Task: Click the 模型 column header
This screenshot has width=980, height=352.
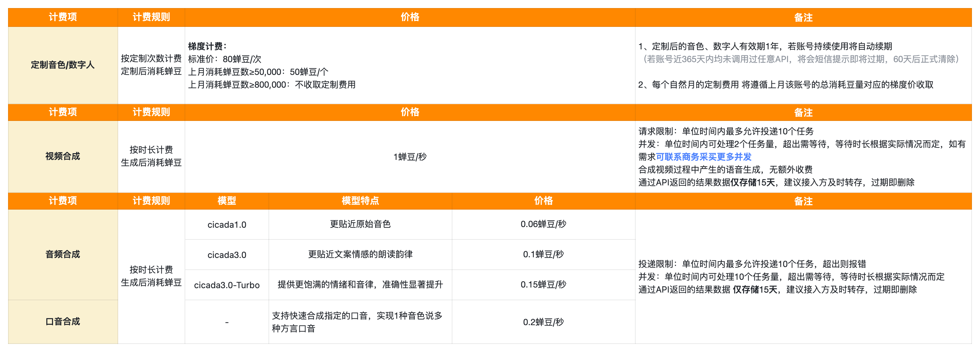Action: pos(227,201)
